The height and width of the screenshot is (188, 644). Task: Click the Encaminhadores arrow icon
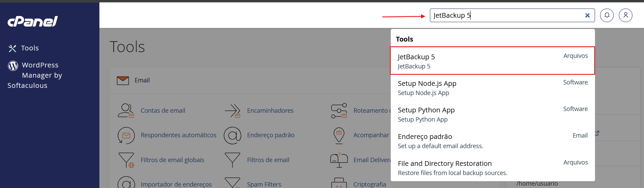[233, 111]
